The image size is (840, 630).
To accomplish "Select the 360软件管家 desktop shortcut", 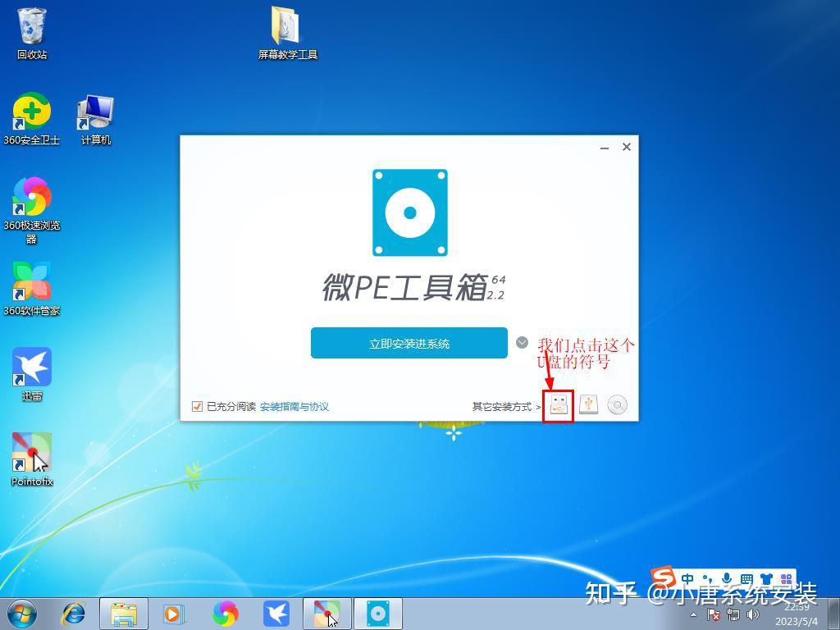I will 32,289.
